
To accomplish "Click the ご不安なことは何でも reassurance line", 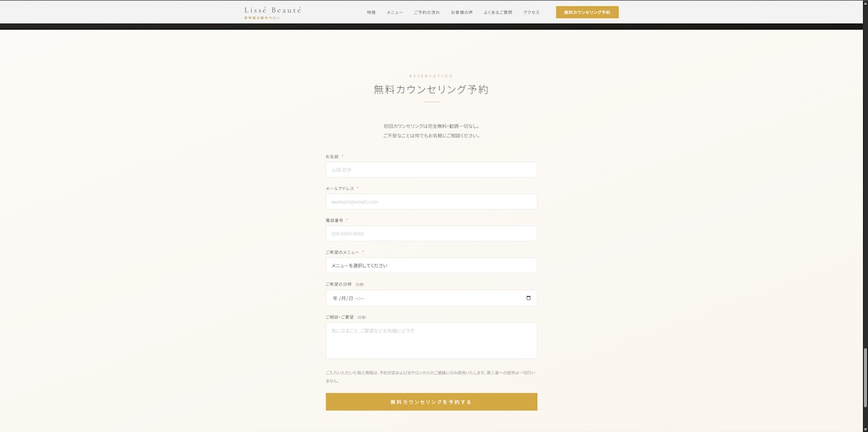I will (431, 135).
